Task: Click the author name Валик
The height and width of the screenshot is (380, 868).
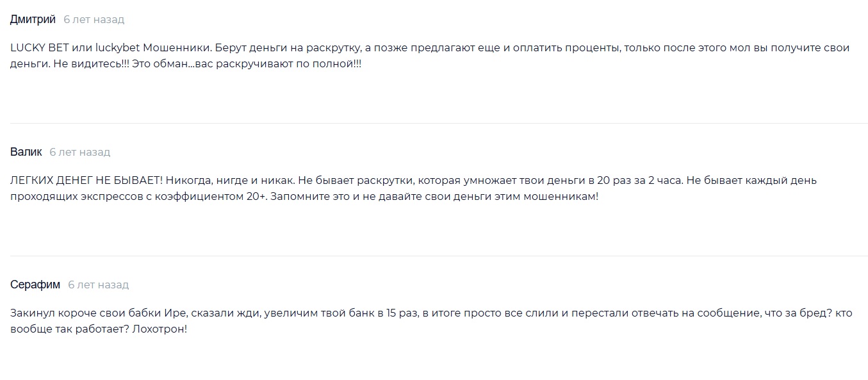Action: pos(26,152)
